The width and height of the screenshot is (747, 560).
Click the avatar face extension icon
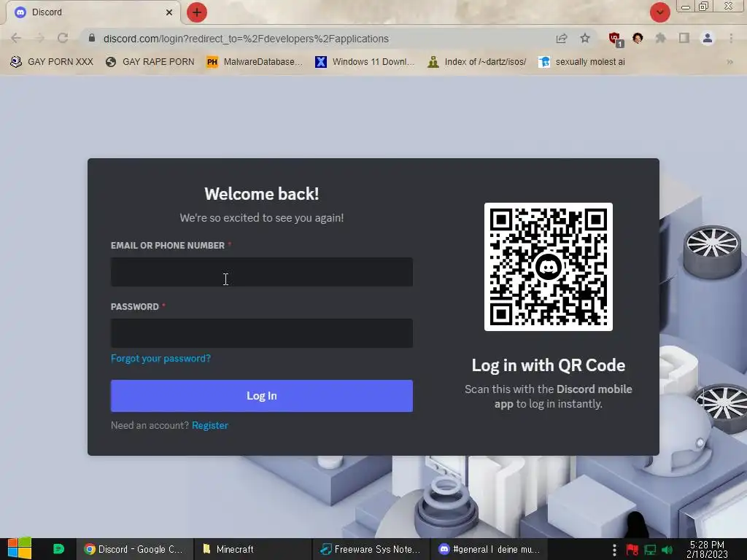[638, 38]
